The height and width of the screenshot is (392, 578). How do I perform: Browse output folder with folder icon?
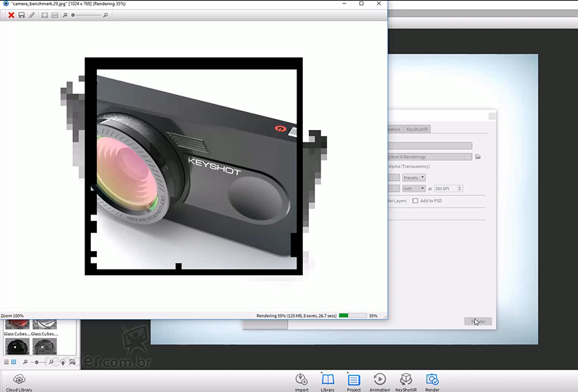[478, 157]
